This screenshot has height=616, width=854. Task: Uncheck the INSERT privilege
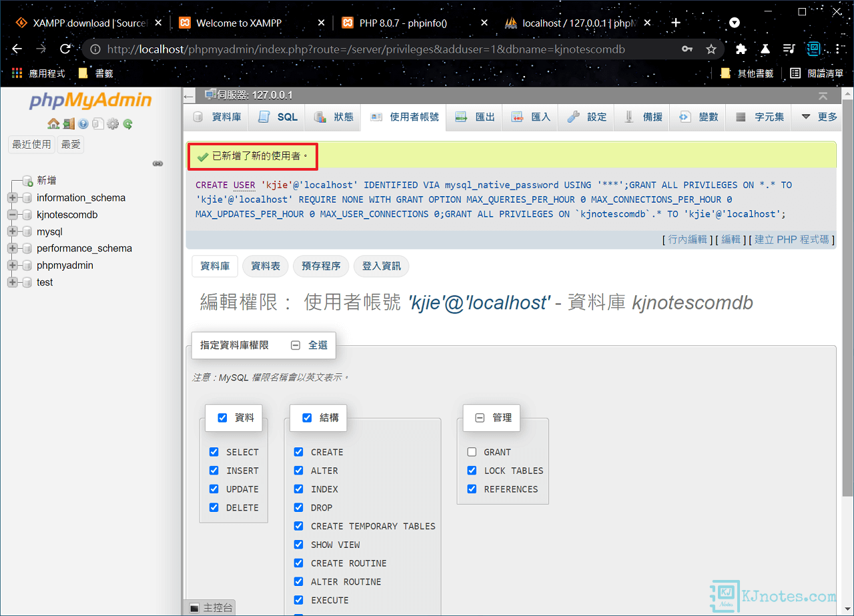pyautogui.click(x=214, y=471)
